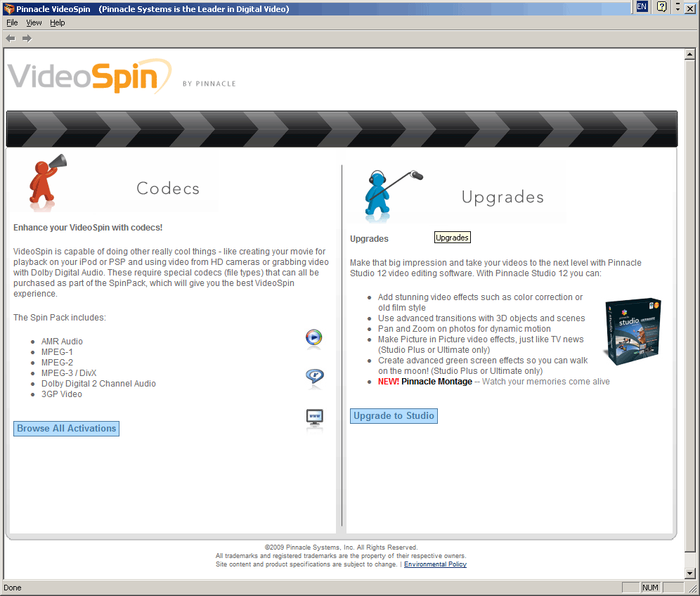Screen dimensions: 700x596
Task: Open the www monitor icon
Action: coord(315,417)
